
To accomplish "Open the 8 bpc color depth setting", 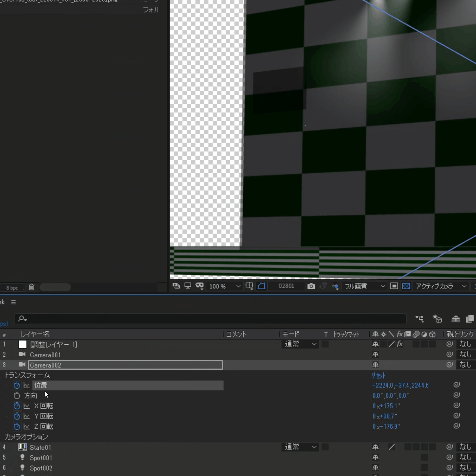I will pos(12,287).
